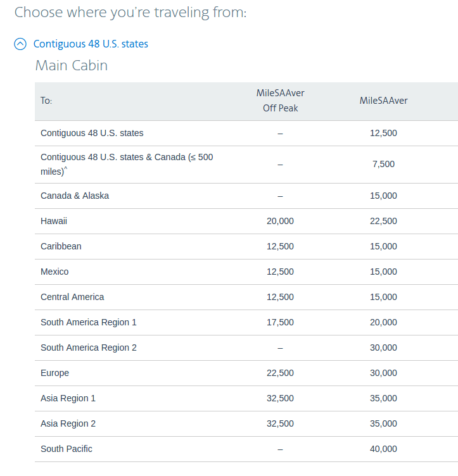Select the Europe destination row
458x476 pixels.
tap(246, 373)
